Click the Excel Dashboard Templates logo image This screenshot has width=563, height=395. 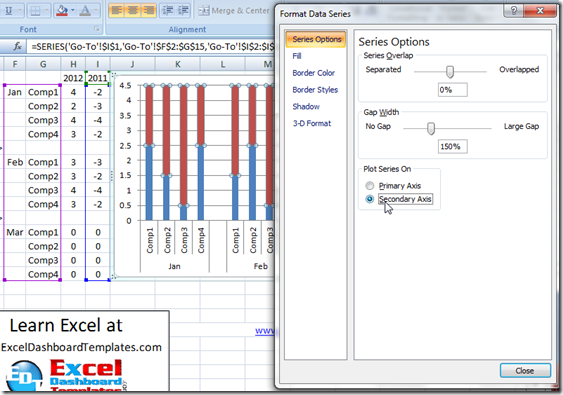point(65,375)
